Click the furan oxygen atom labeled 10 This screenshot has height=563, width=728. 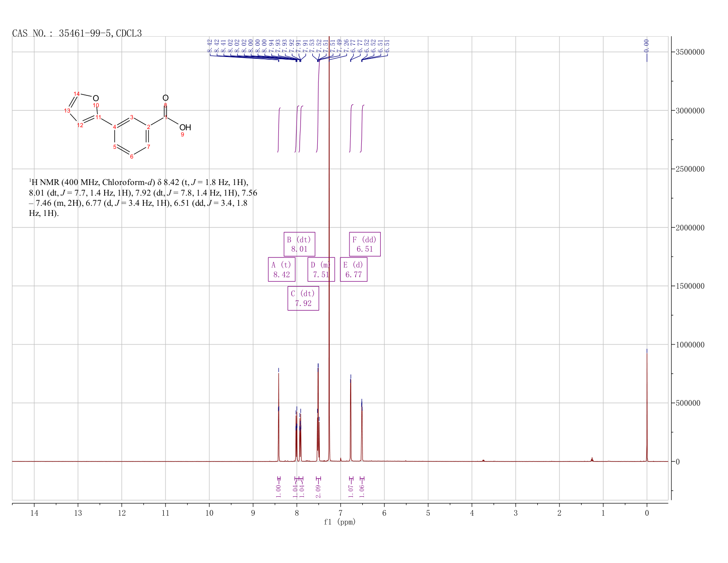point(96,98)
